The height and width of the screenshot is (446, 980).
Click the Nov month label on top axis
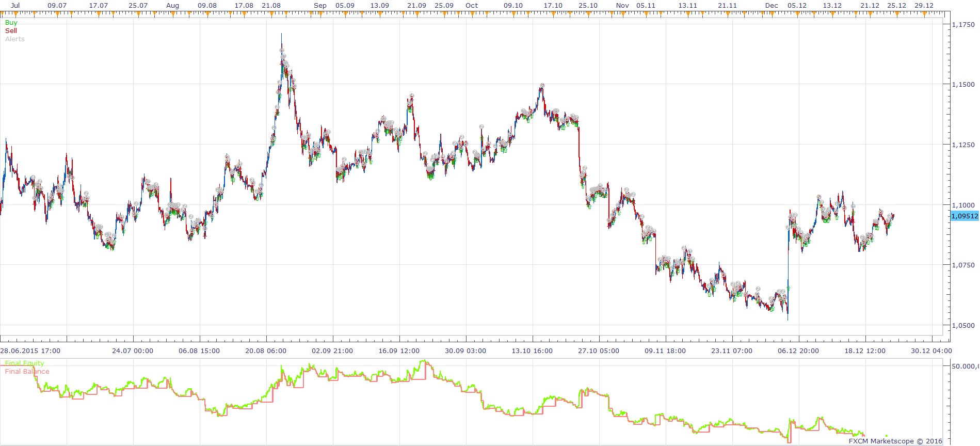(x=623, y=6)
